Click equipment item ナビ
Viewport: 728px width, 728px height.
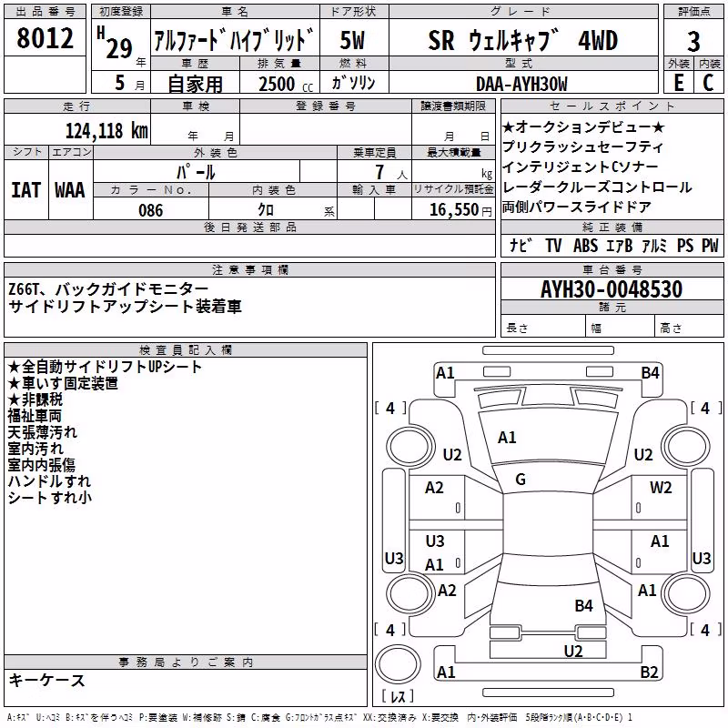point(520,245)
